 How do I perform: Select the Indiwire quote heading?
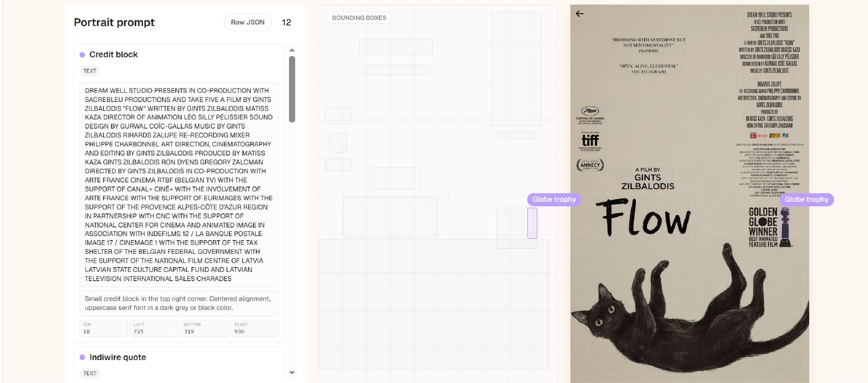pos(118,357)
